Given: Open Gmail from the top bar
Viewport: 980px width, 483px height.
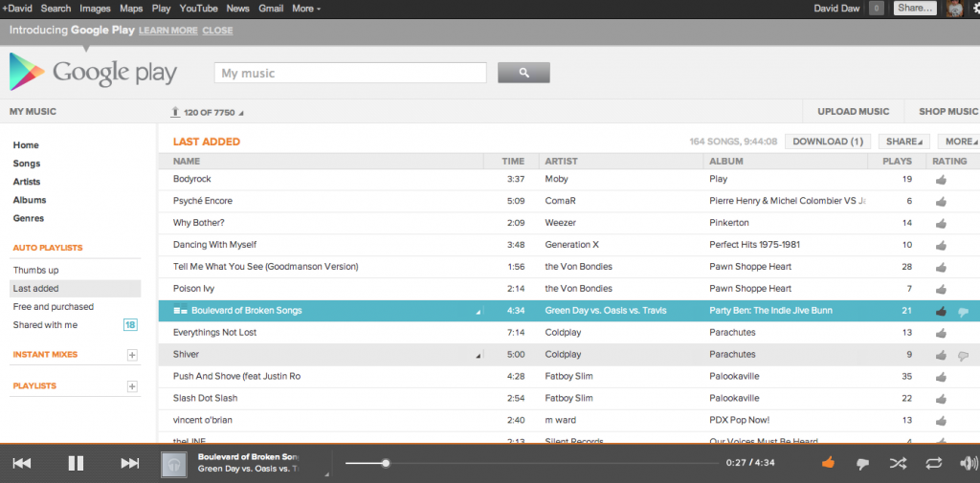Looking at the screenshot, I should [271, 9].
